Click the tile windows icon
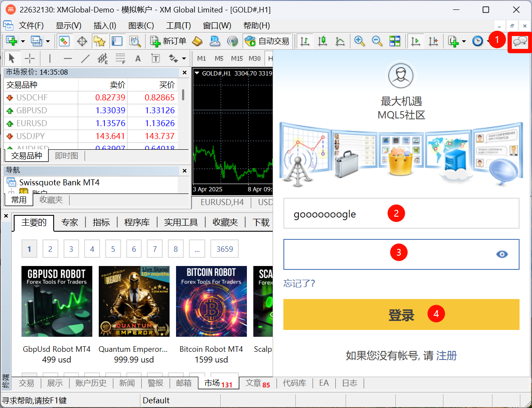Viewport: 532px width, 408px height. pyautogui.click(x=395, y=41)
